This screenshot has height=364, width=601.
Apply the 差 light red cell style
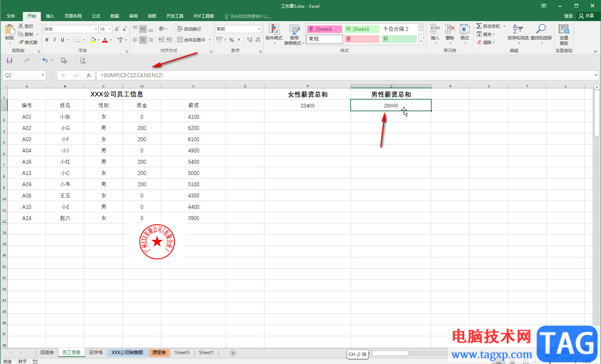point(362,39)
